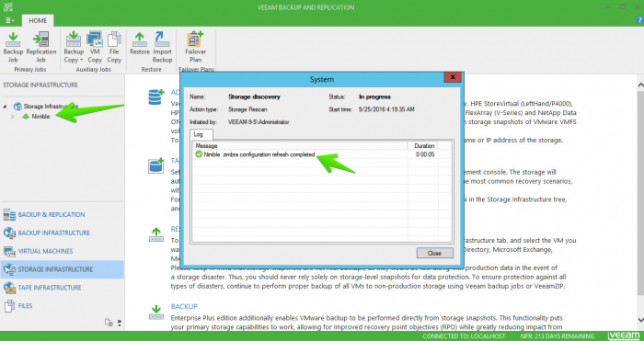Open Backup Infrastructure view
Screen dimensions: 644x341
pyautogui.click(x=53, y=233)
